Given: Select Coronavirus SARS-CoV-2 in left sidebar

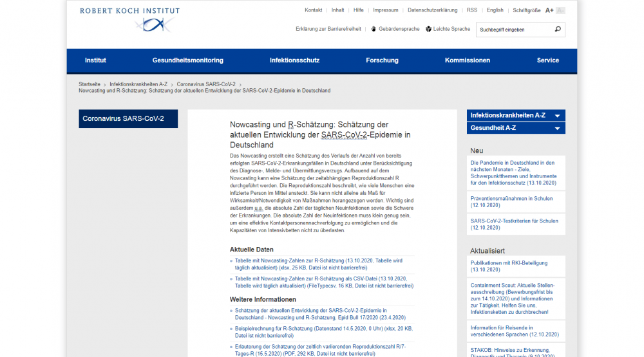Looking at the screenshot, I should pyautogui.click(x=128, y=119).
